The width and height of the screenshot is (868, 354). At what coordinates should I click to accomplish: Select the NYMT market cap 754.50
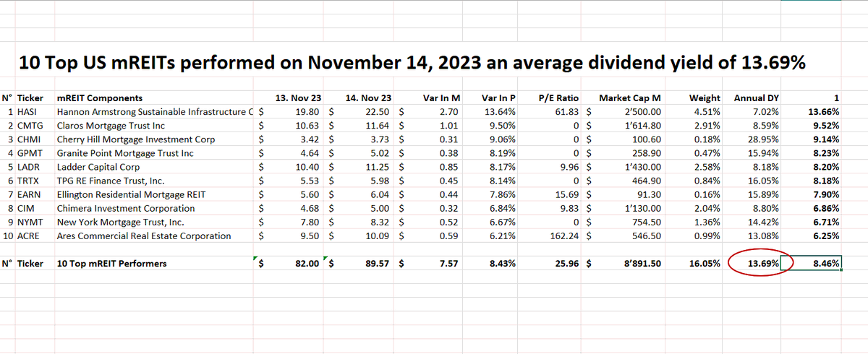coord(647,222)
